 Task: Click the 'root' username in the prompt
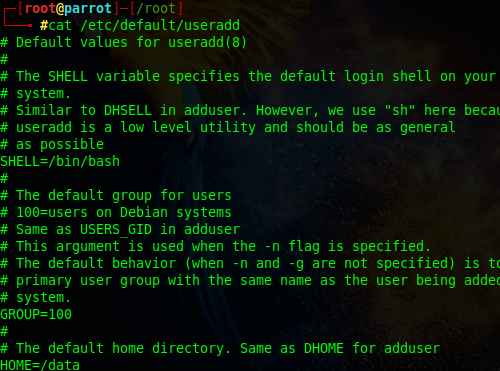[x=40, y=8]
